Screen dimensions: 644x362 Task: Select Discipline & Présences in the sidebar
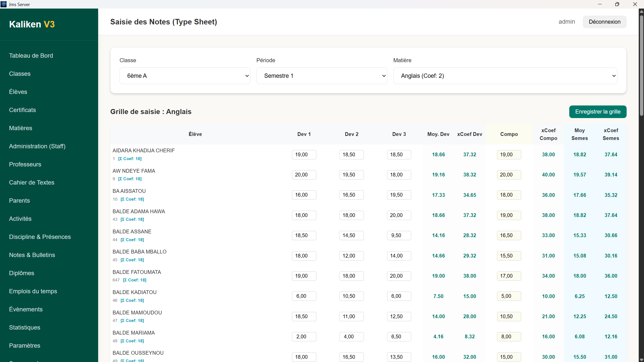(x=40, y=237)
